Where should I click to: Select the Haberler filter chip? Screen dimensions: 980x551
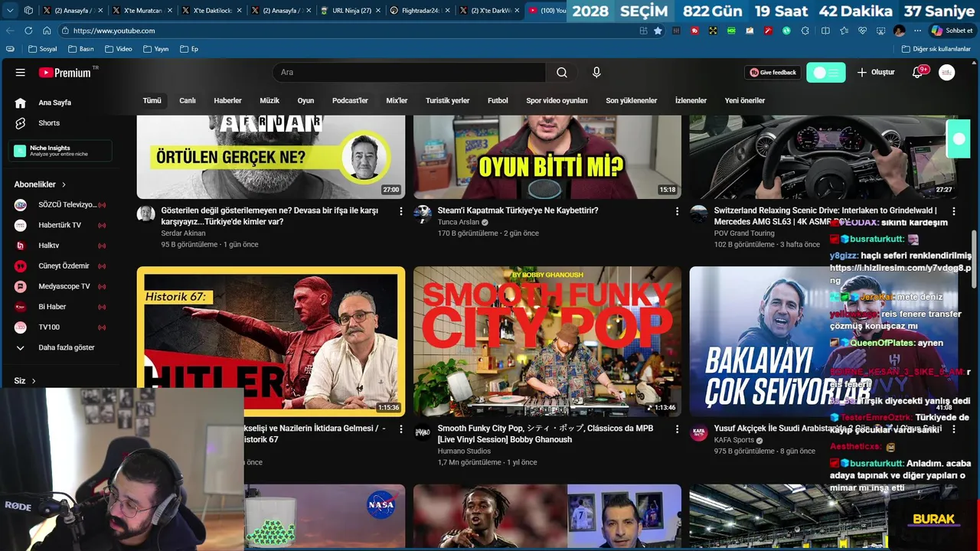click(x=227, y=101)
